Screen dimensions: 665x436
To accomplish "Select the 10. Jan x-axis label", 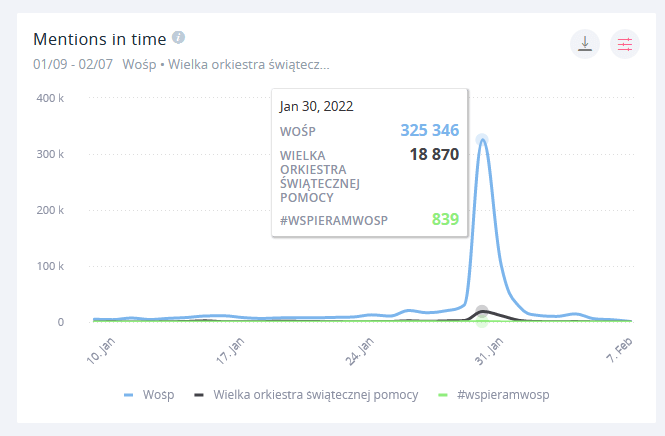I will click(99, 352).
